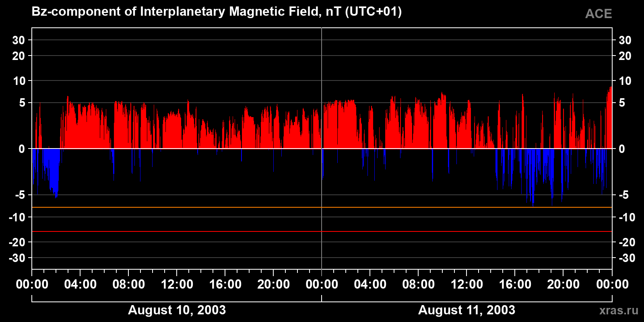Click the "-20" label on the right axis
Screen dimensions: 644x322
tap(627, 242)
